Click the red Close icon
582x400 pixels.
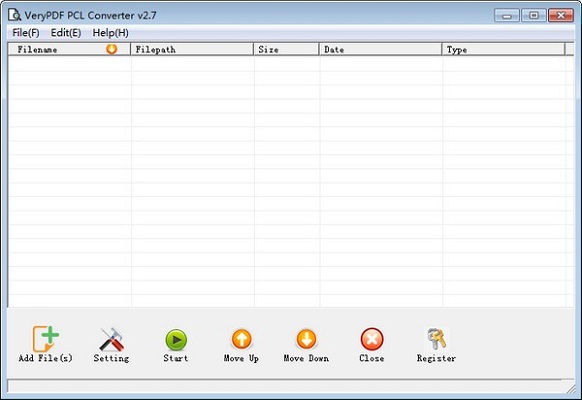tap(372, 339)
